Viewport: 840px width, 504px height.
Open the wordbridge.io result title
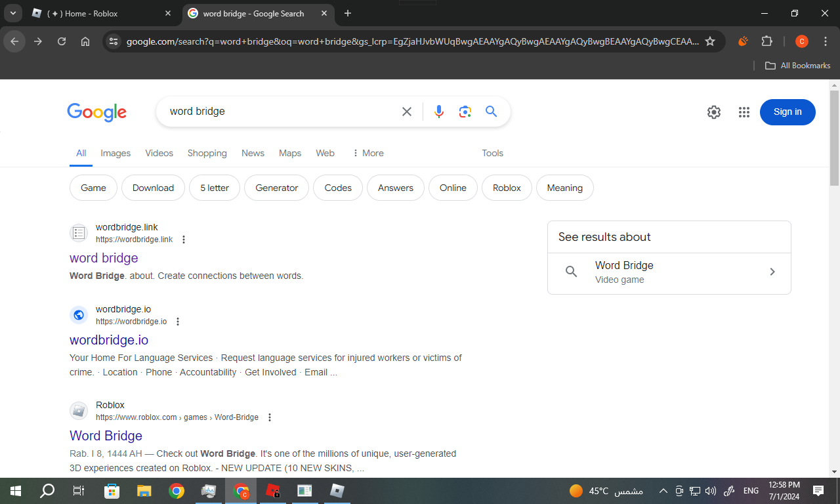point(109,340)
